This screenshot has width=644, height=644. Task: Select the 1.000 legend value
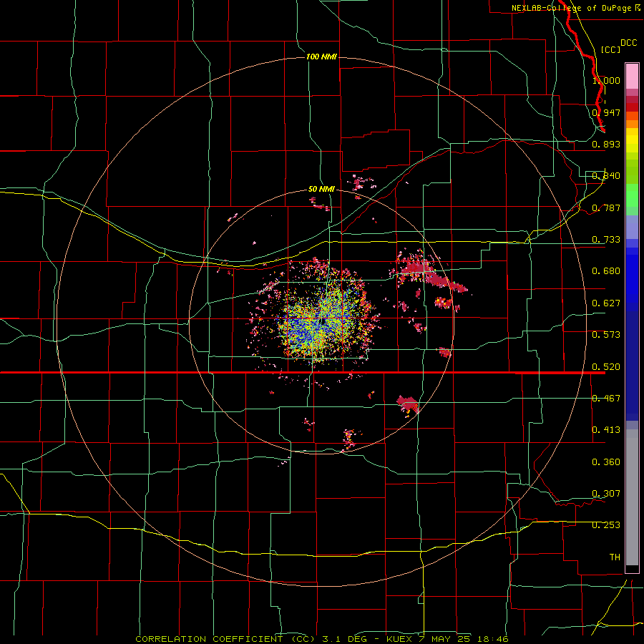coord(606,80)
